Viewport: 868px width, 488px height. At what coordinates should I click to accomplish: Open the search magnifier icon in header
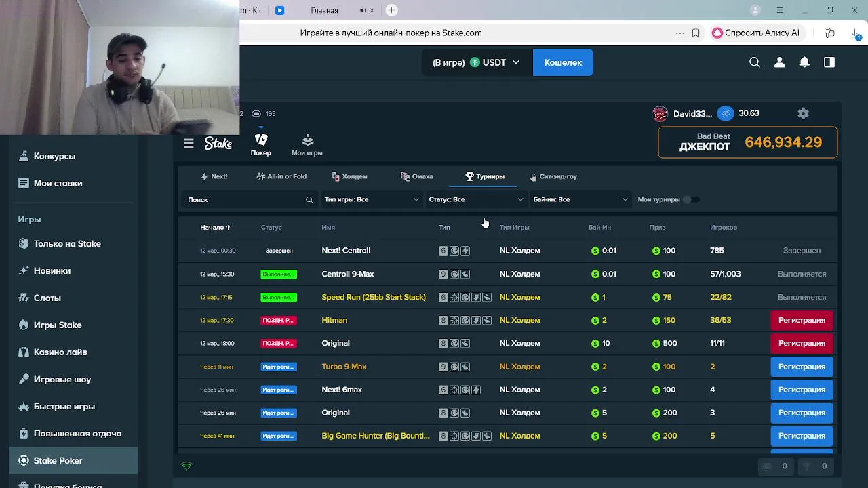coord(755,62)
